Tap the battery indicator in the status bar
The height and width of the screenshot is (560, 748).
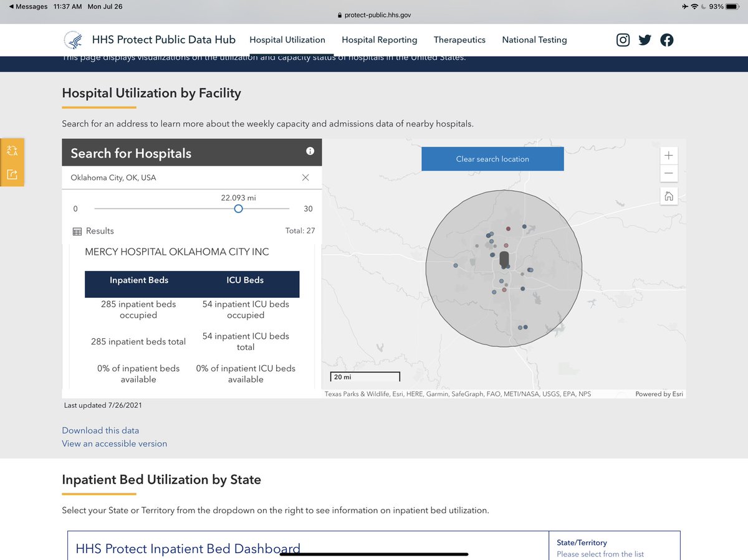[x=731, y=6]
